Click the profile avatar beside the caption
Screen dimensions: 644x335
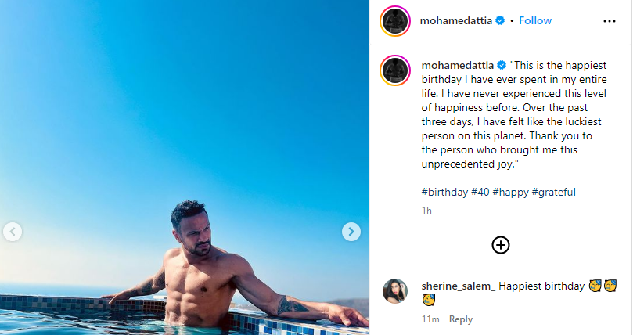(x=396, y=70)
